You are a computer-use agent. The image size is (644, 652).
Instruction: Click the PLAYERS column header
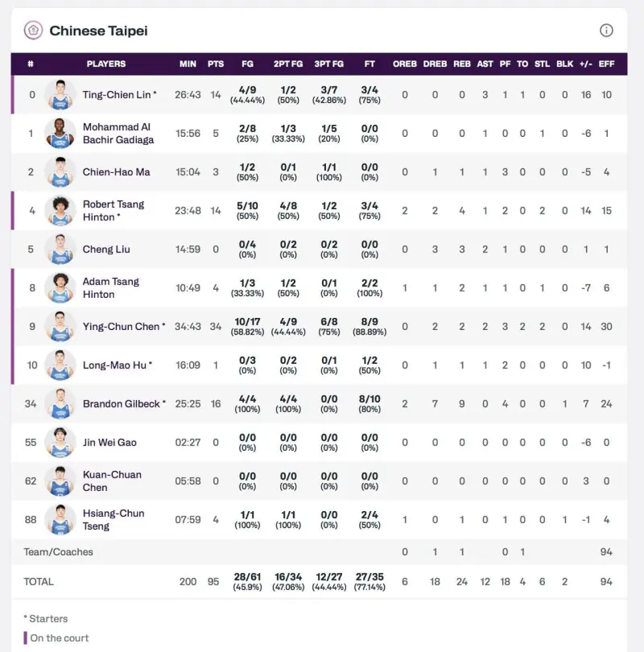point(106,64)
